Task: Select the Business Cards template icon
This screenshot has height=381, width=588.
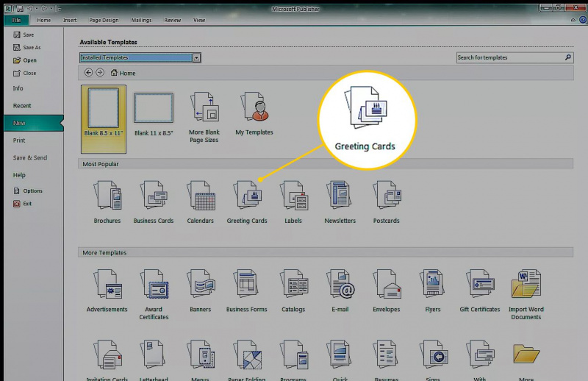Action: click(x=154, y=195)
